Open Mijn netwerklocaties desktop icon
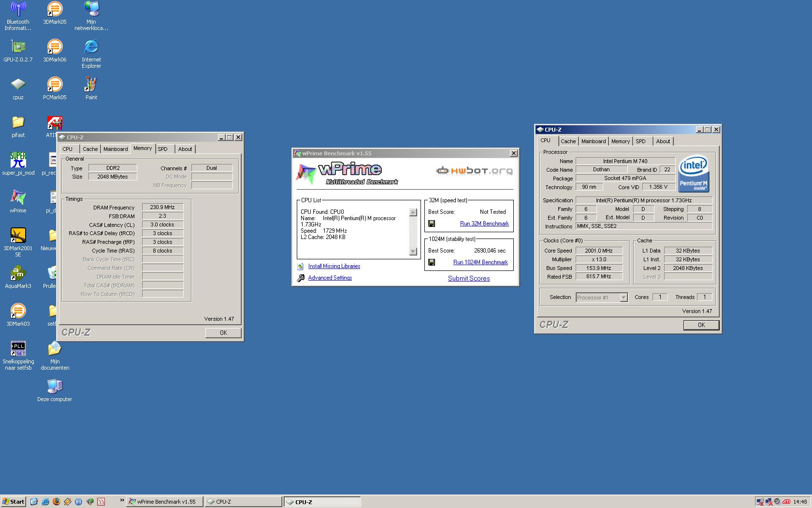The width and height of the screenshot is (812, 508). pos(91,16)
